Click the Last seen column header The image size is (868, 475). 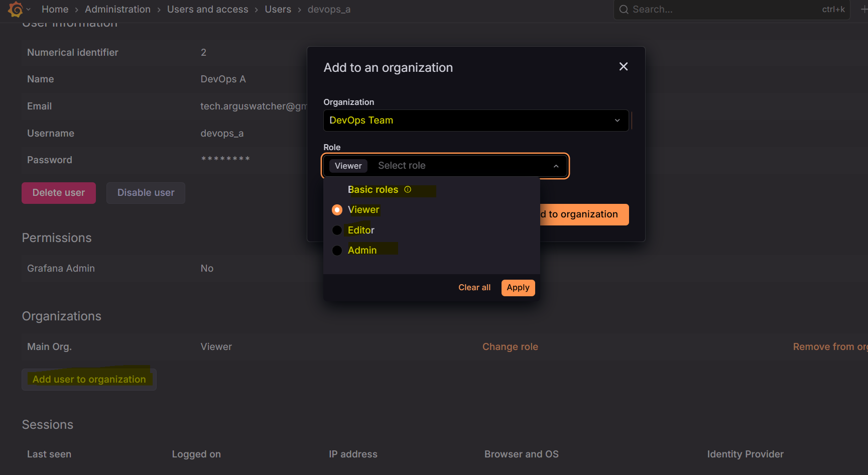[49, 454]
